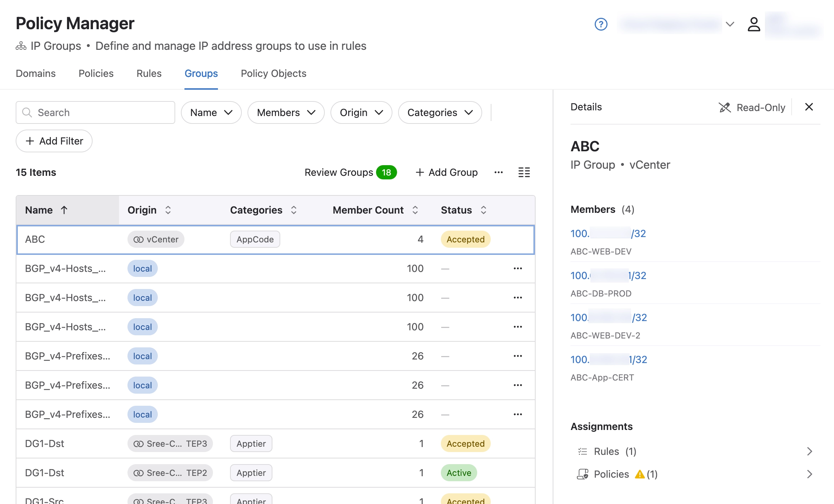Select the Groups tab
The width and height of the screenshot is (834, 504).
pyautogui.click(x=201, y=73)
